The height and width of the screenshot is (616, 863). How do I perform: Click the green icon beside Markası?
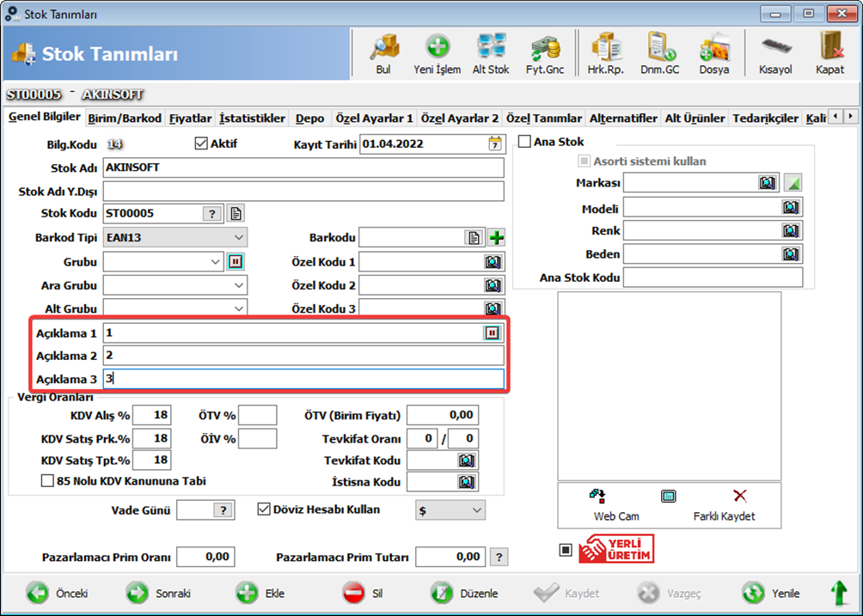coord(793,183)
